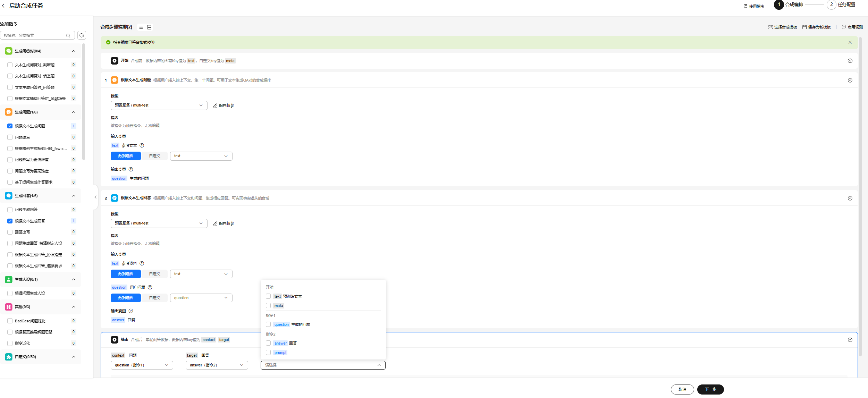This screenshot has height=398, width=868.
Task: Open the answer (指令2) target dropdown
Action: [x=217, y=365]
